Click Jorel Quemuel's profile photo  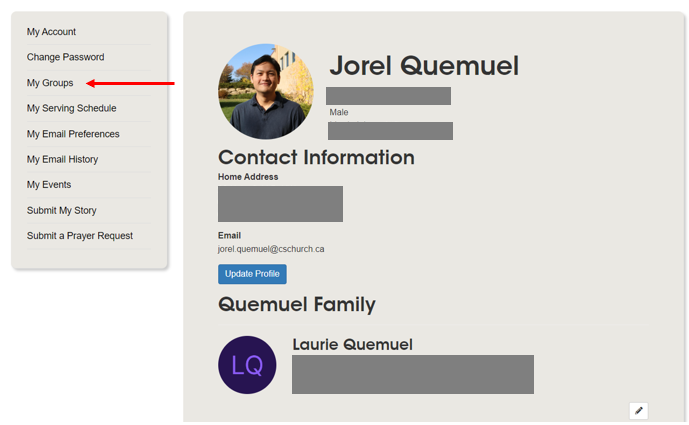click(x=266, y=91)
